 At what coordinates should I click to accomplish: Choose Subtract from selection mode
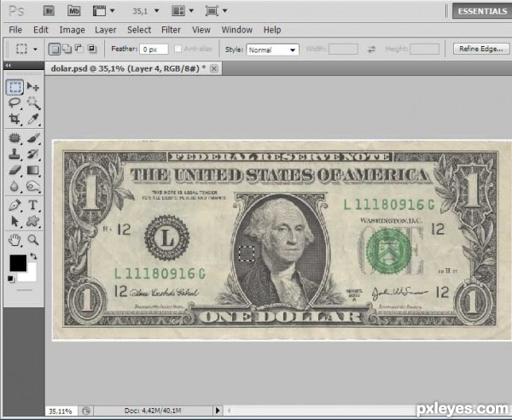pos(79,49)
